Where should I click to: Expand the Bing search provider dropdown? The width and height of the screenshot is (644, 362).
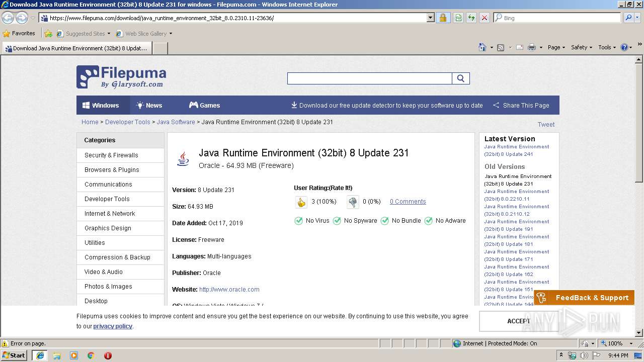pos(638,18)
